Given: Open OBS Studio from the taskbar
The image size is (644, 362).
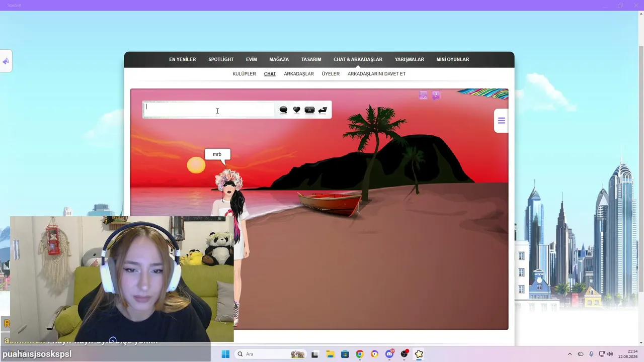Looking at the screenshot, I should [404, 354].
